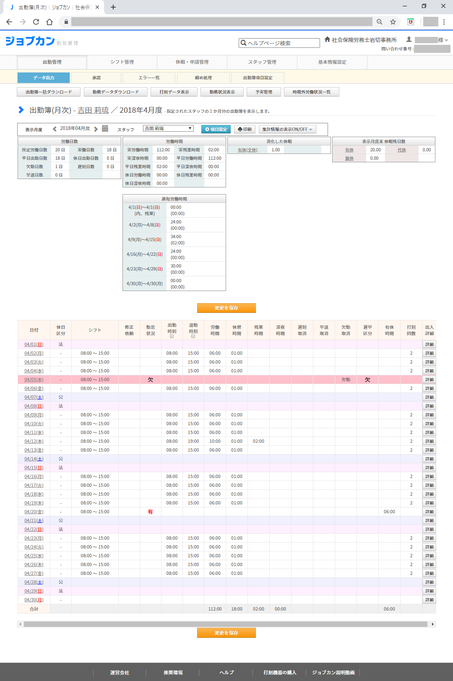The width and height of the screenshot is (453, 681).
Task: Open the user account dropdown arrow
Action: click(446, 40)
